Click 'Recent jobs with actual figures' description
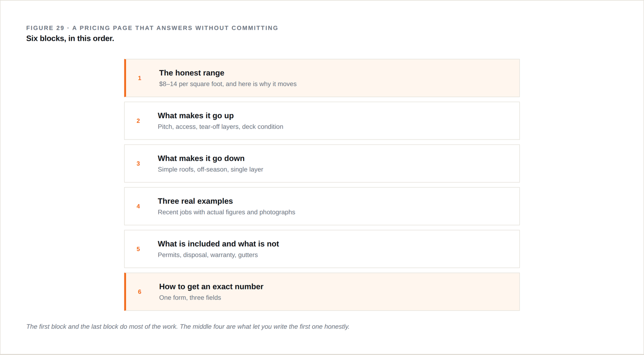Image resolution: width=644 pixels, height=355 pixels. [226, 212]
